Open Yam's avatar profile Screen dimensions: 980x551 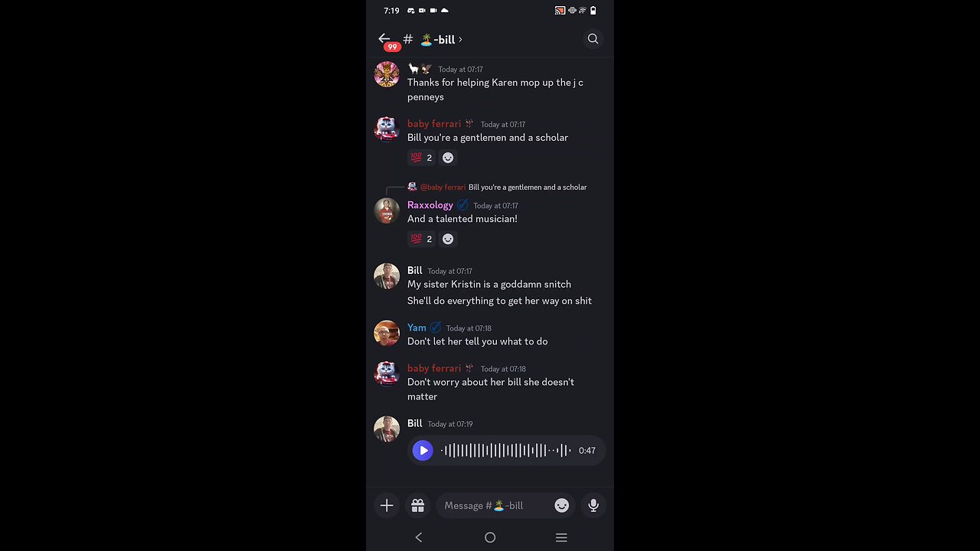point(387,333)
